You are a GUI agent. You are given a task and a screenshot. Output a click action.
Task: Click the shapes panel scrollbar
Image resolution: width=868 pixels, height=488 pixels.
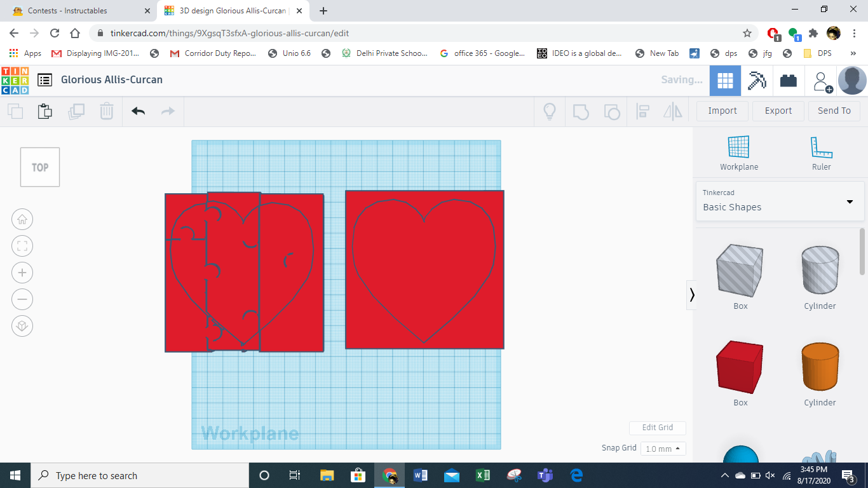point(862,252)
